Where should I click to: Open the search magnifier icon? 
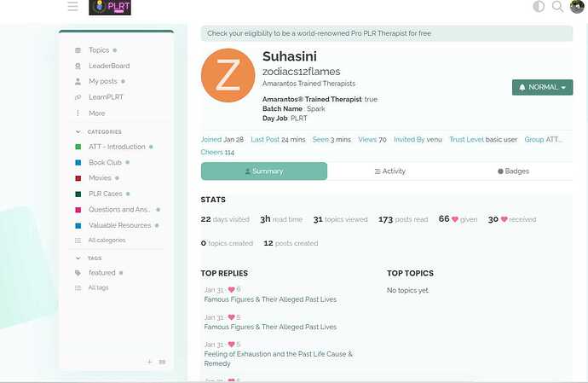[558, 7]
